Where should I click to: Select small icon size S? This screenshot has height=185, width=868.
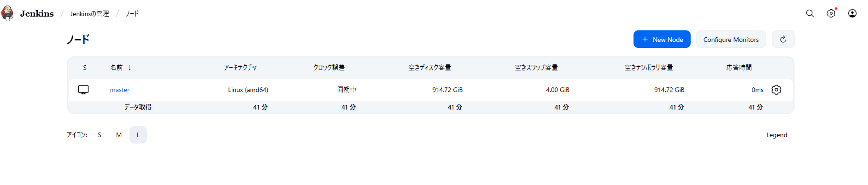click(x=100, y=135)
